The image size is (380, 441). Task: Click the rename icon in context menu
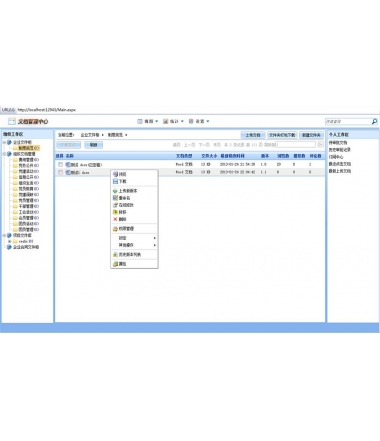coord(115,198)
